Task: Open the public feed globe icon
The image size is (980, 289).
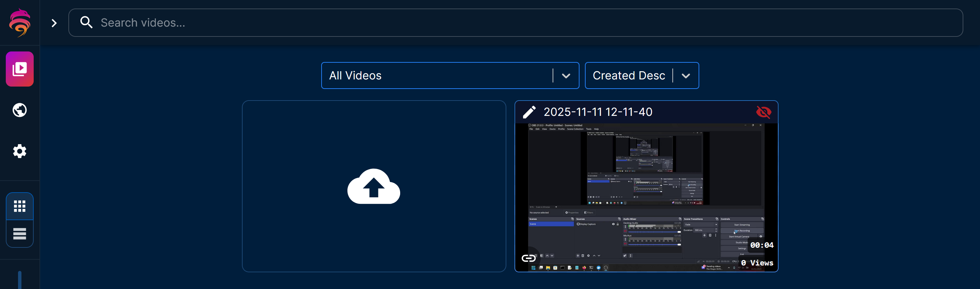Action: coord(20,110)
